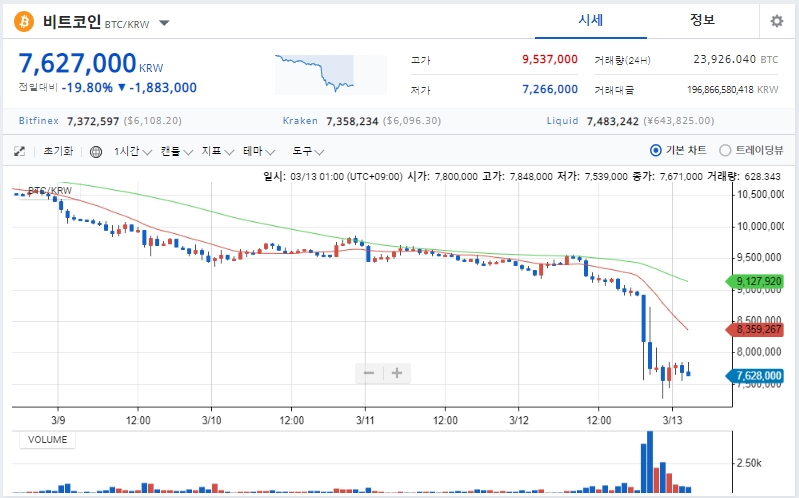Click the 3/9 date axis label
This screenshot has height=498, width=799.
tap(58, 421)
